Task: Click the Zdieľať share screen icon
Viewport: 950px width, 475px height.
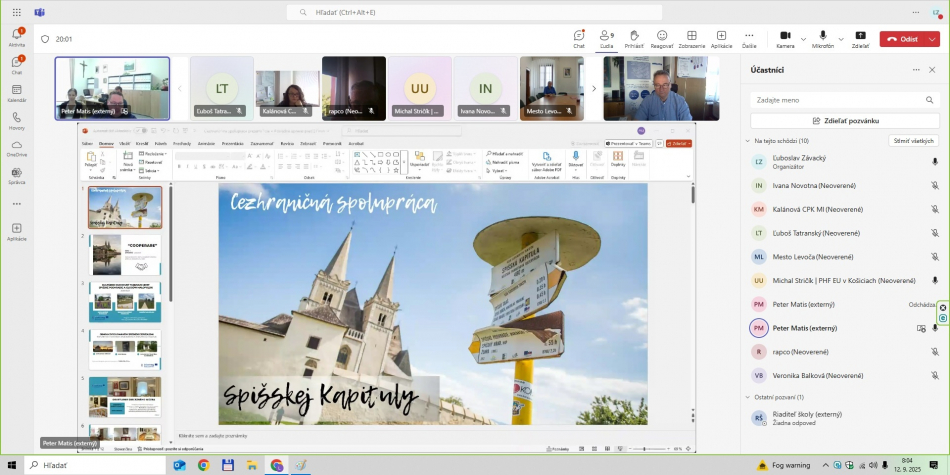Action: [x=860, y=38]
